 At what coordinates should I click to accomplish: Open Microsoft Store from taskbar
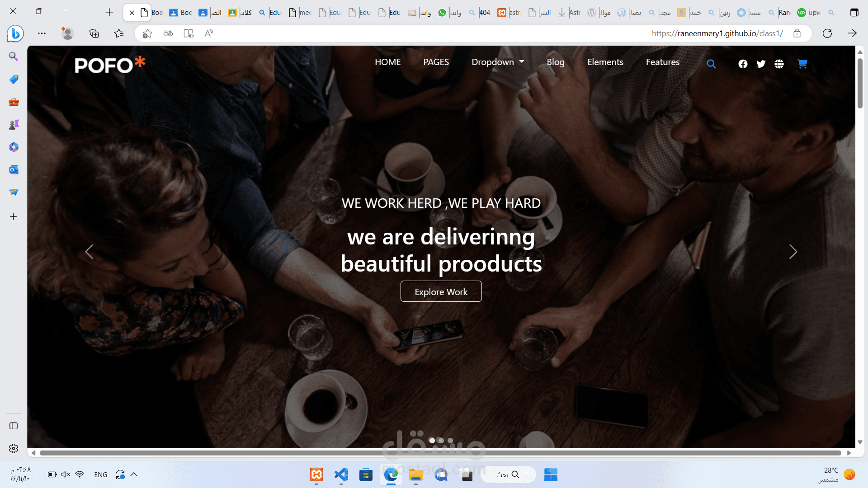click(x=366, y=474)
